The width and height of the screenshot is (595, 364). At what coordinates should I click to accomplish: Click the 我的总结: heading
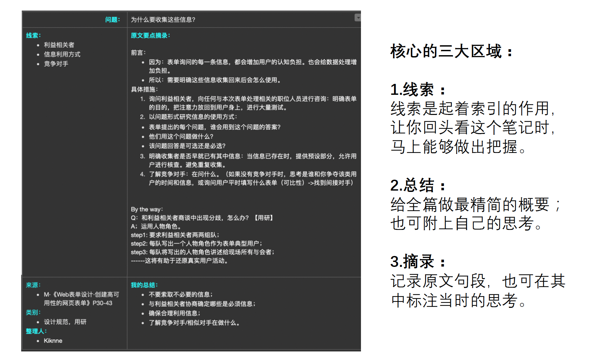point(144,285)
